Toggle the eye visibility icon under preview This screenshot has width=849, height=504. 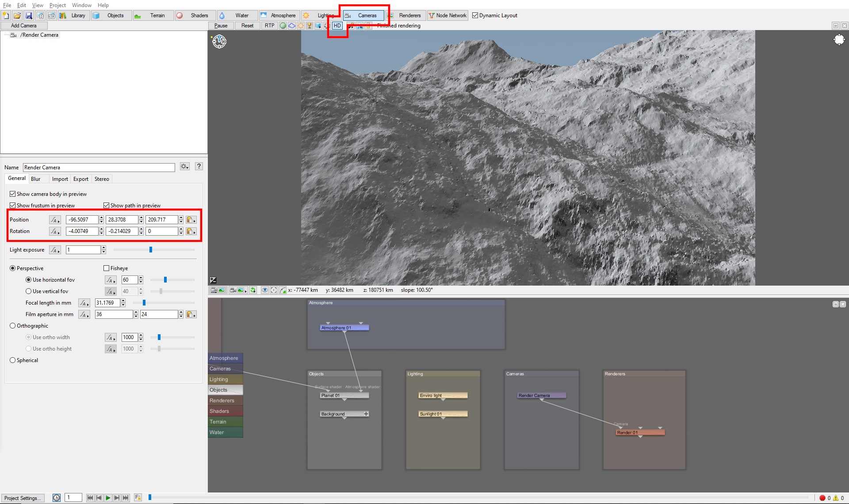pos(265,290)
